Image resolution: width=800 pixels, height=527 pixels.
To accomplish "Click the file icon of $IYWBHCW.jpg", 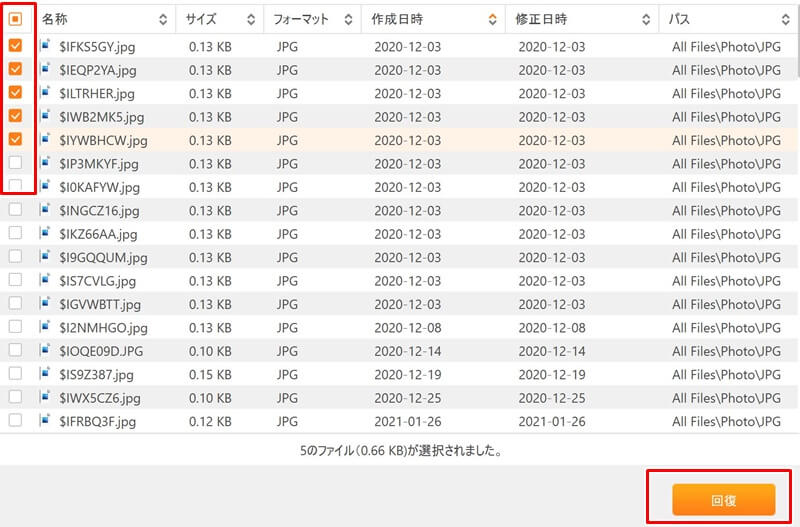I will (x=46, y=139).
